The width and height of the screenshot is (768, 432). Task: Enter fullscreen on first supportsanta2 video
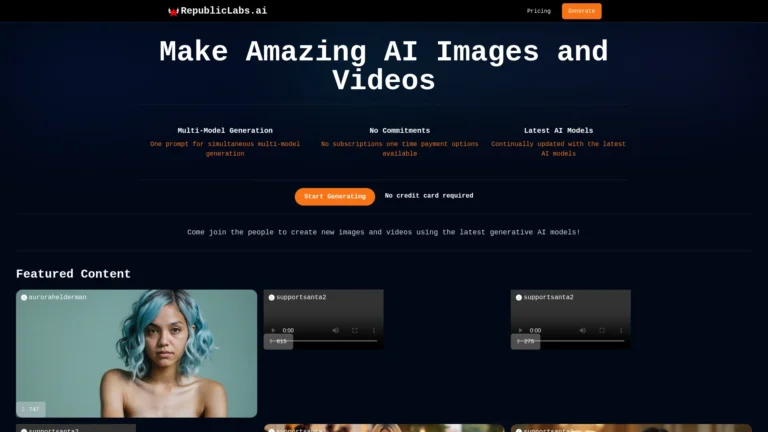354,330
